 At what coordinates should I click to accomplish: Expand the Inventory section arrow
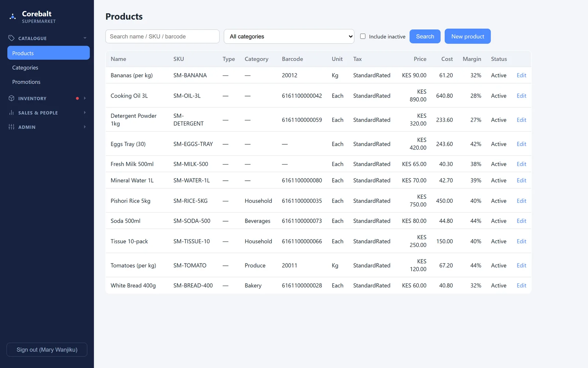[85, 98]
